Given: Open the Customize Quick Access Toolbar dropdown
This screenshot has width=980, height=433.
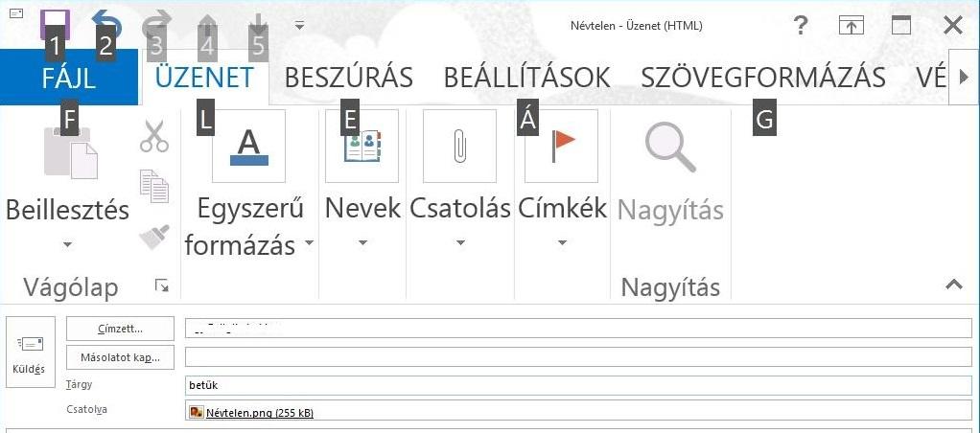Looking at the screenshot, I should click(x=300, y=26).
